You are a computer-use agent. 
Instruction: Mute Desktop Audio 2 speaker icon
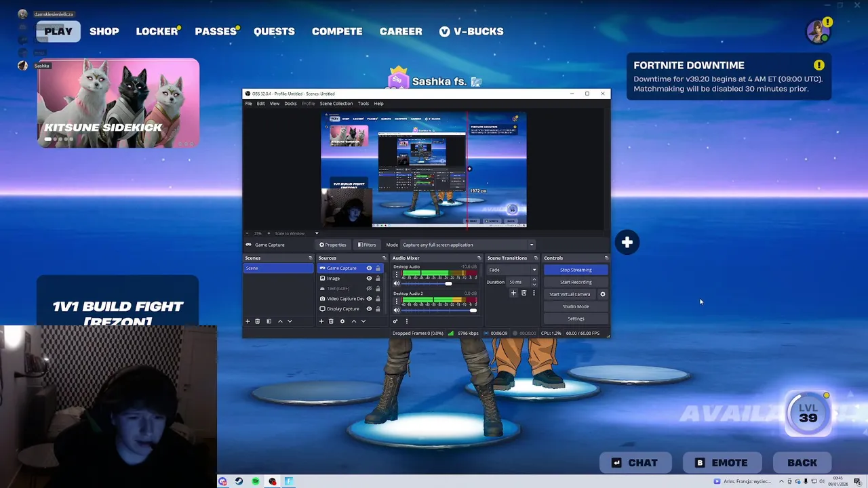pyautogui.click(x=397, y=310)
